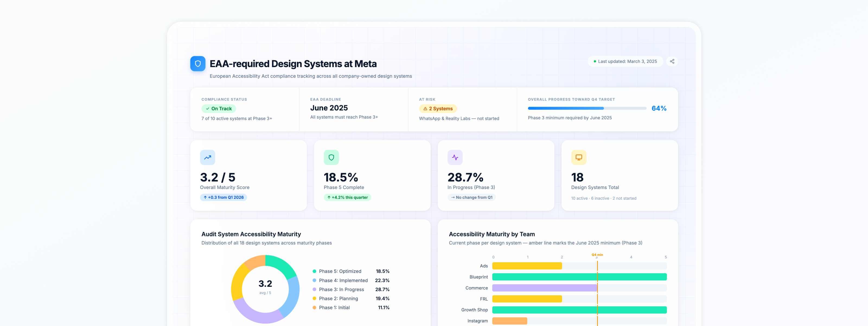Click the share icon button
868x326 pixels.
coord(672,61)
